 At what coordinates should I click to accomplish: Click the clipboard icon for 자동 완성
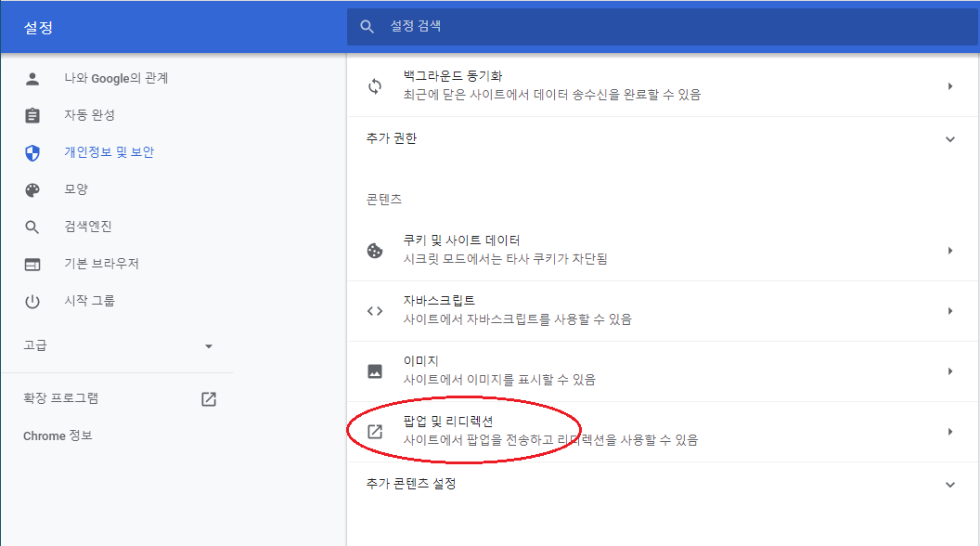pos(32,115)
